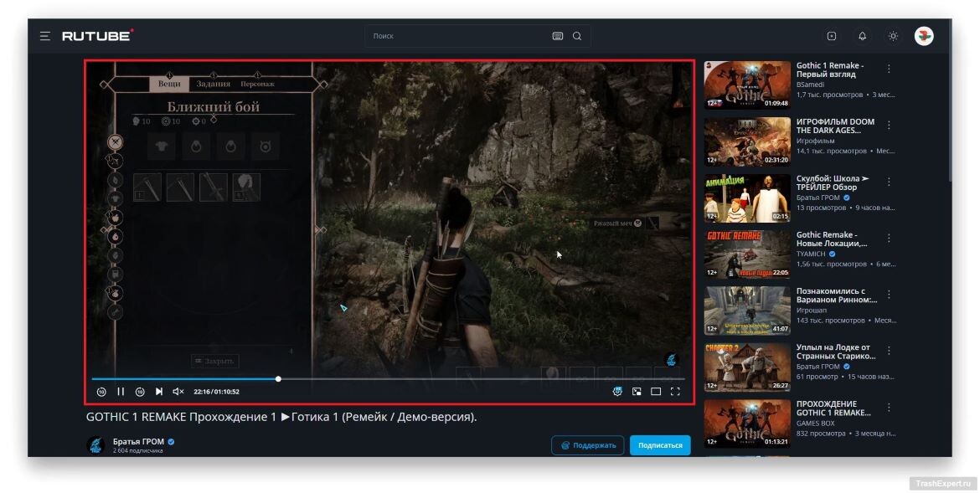Open options menu for ИГРОФИЛЬМ DOOM THE DARK AGES

click(x=889, y=125)
